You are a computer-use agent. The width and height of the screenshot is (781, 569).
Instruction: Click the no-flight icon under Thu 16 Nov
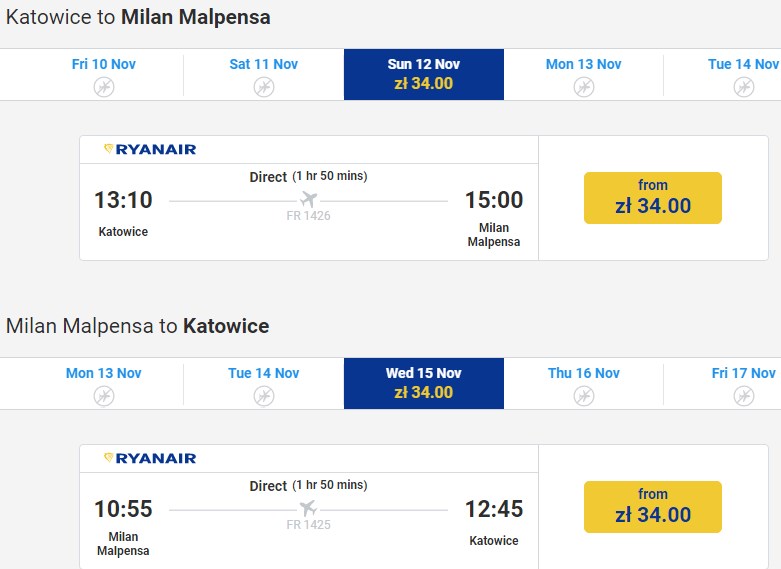click(584, 396)
